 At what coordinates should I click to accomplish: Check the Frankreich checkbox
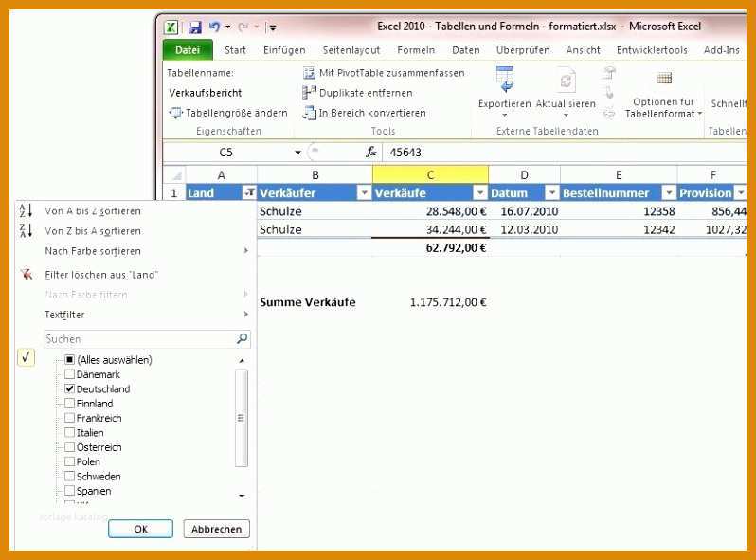pos(69,418)
